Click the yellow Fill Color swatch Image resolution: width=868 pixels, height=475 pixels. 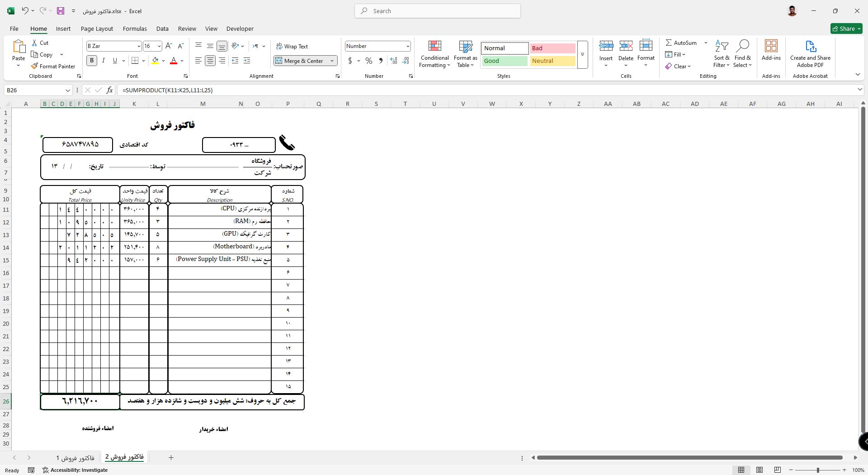point(155,61)
